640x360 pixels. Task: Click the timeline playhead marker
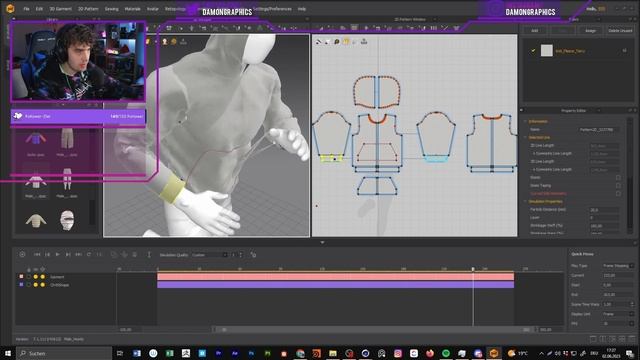473,269
